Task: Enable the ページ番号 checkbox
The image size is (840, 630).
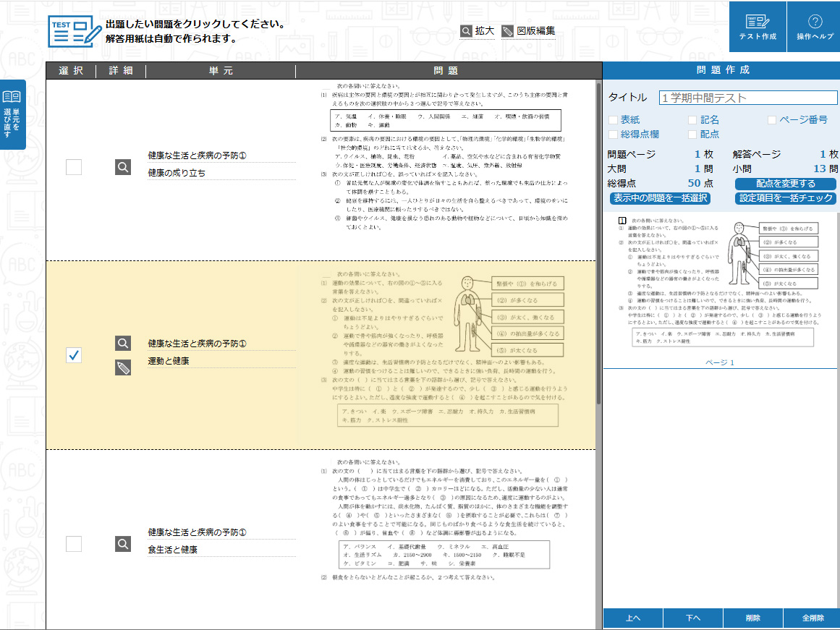Action: pos(772,120)
